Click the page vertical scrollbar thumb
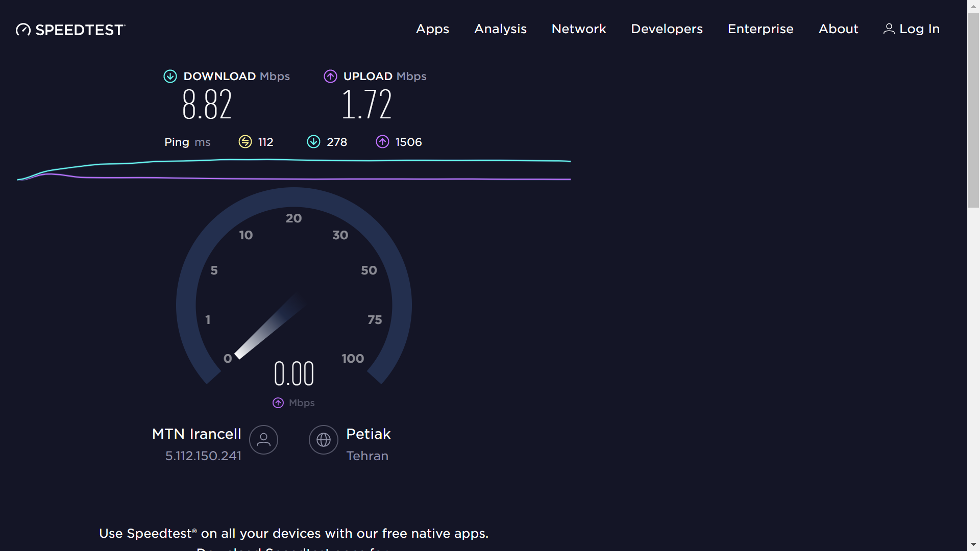This screenshot has height=551, width=980. pyautogui.click(x=974, y=110)
